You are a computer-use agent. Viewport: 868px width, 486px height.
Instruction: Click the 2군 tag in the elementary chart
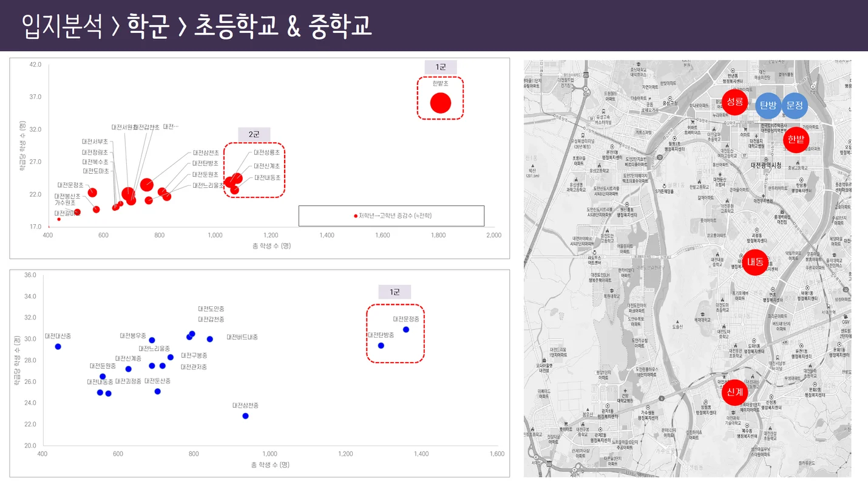pos(254,134)
